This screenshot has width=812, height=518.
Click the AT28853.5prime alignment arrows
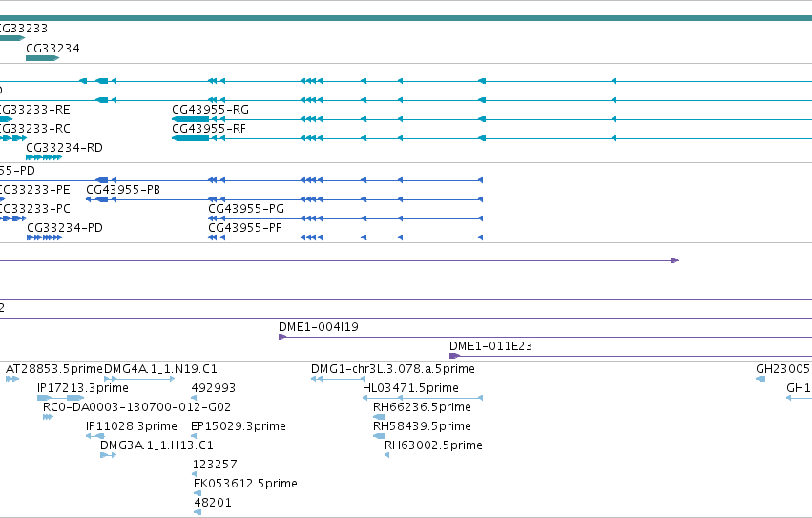point(12,379)
